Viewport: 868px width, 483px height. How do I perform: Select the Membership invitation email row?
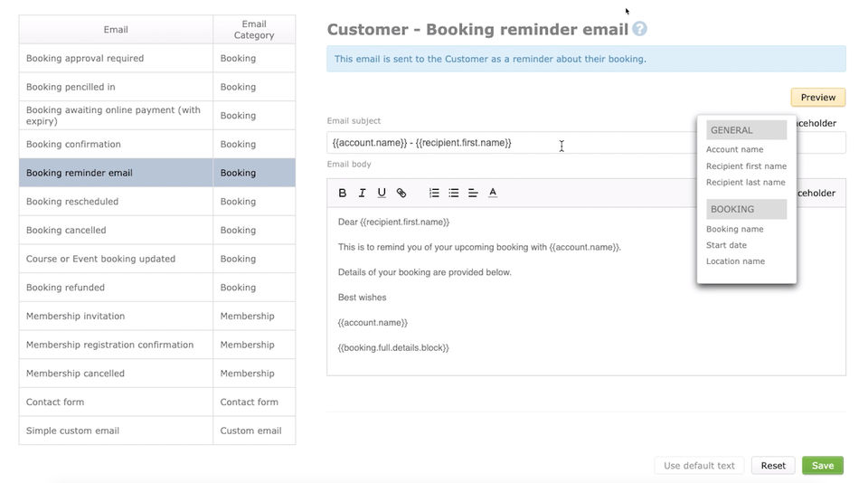(x=116, y=317)
